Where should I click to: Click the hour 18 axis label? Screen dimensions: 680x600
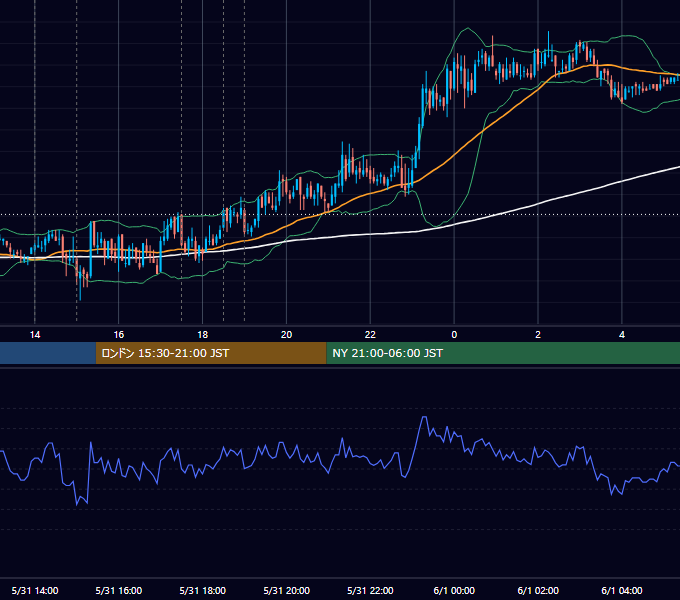point(203,335)
